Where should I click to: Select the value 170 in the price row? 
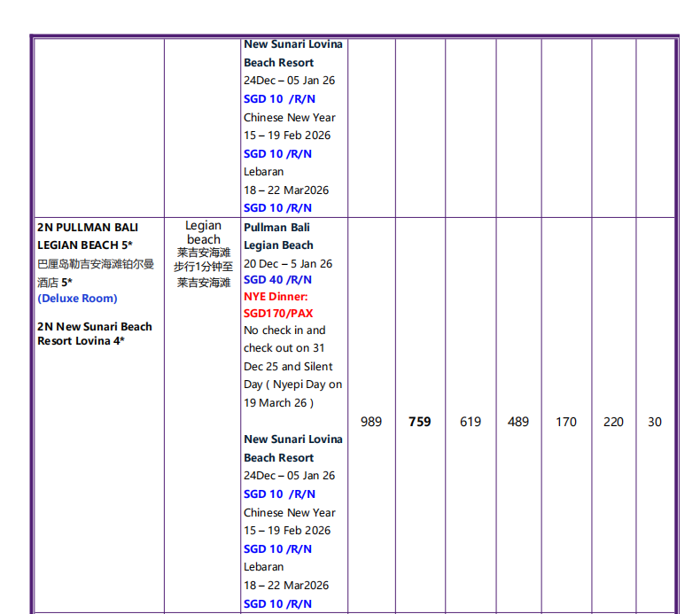tap(565, 422)
